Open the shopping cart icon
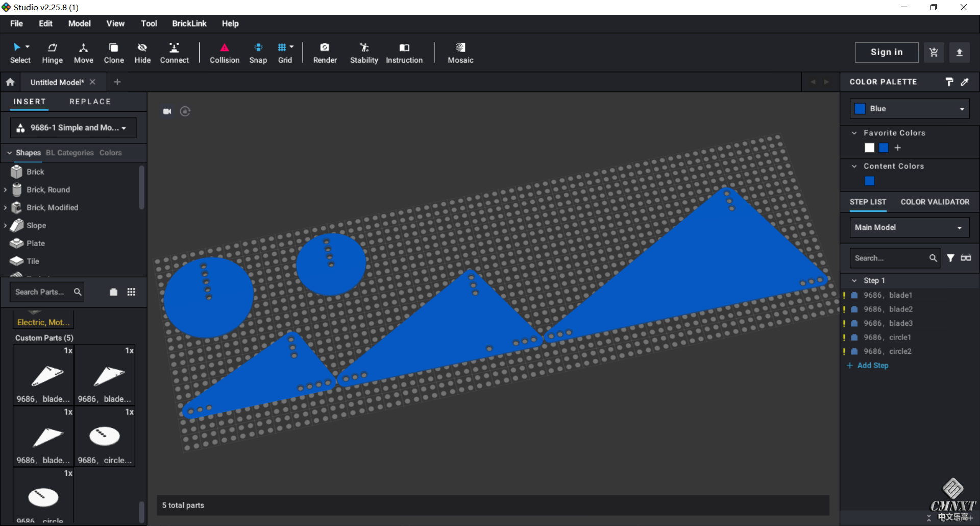This screenshot has width=980, height=526. [x=934, y=52]
